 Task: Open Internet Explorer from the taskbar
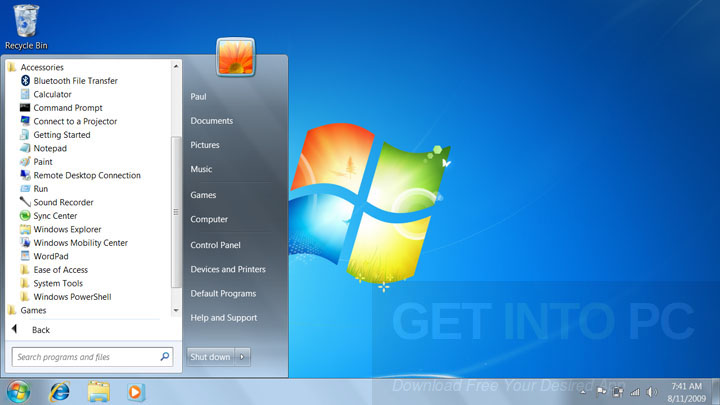pos(60,392)
